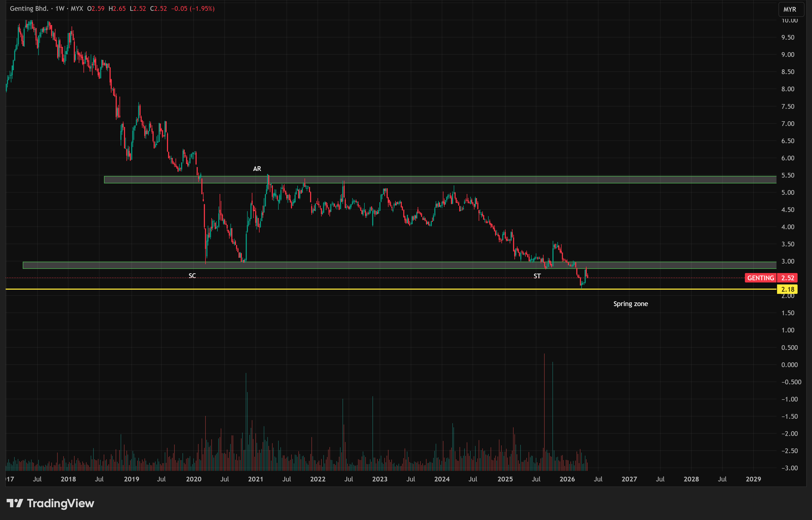Click the −1.50 price axis label
This screenshot has height=520, width=812.
(789, 417)
